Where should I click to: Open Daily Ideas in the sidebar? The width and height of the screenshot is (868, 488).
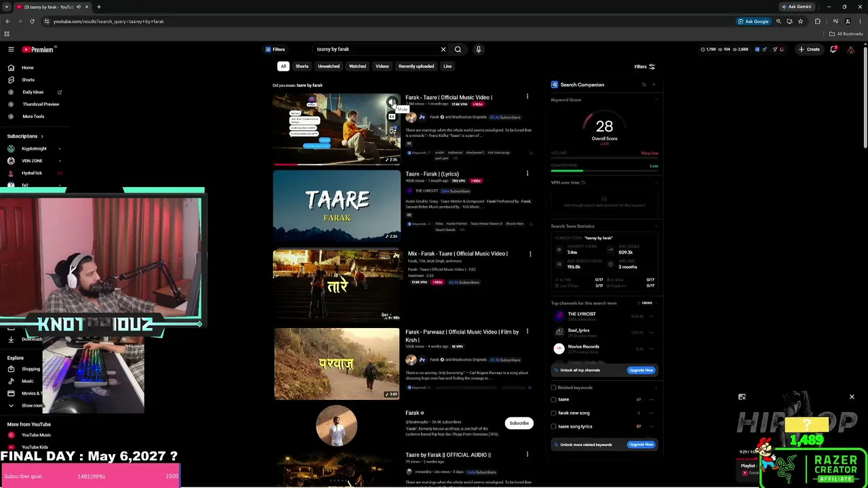(x=33, y=92)
